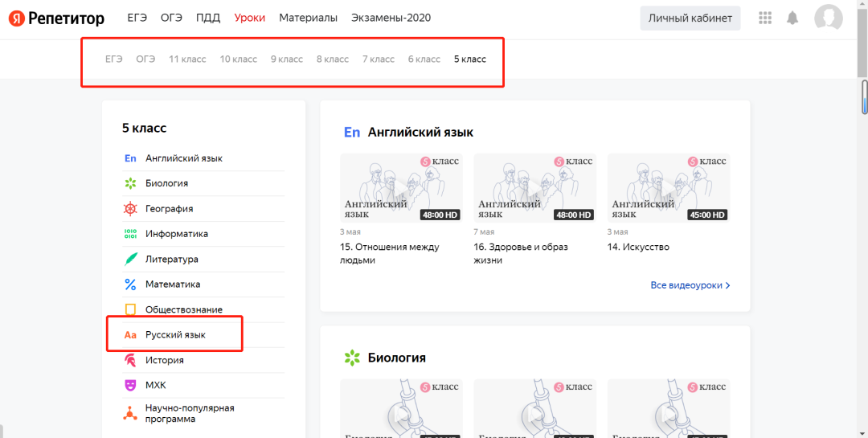Open the Материалы navigation item

point(309,18)
